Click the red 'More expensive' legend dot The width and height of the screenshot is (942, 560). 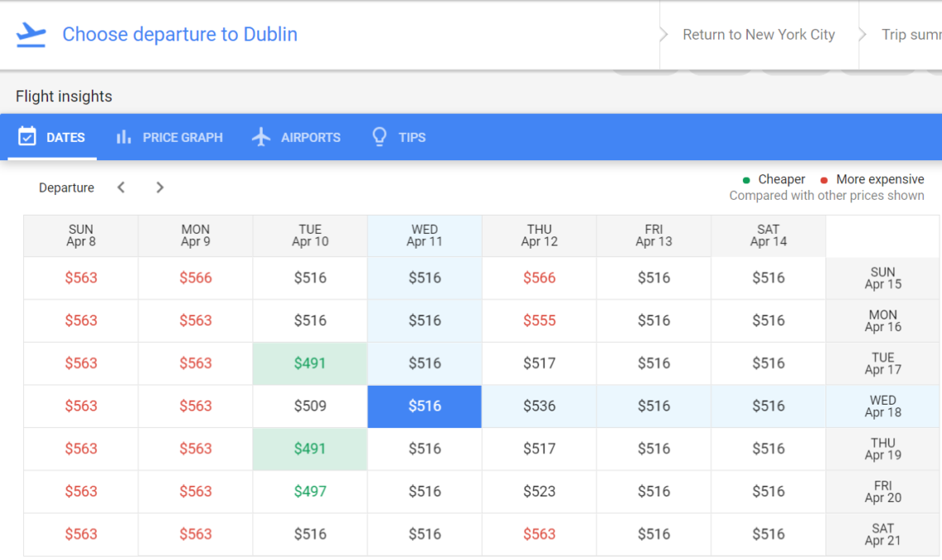coord(823,179)
